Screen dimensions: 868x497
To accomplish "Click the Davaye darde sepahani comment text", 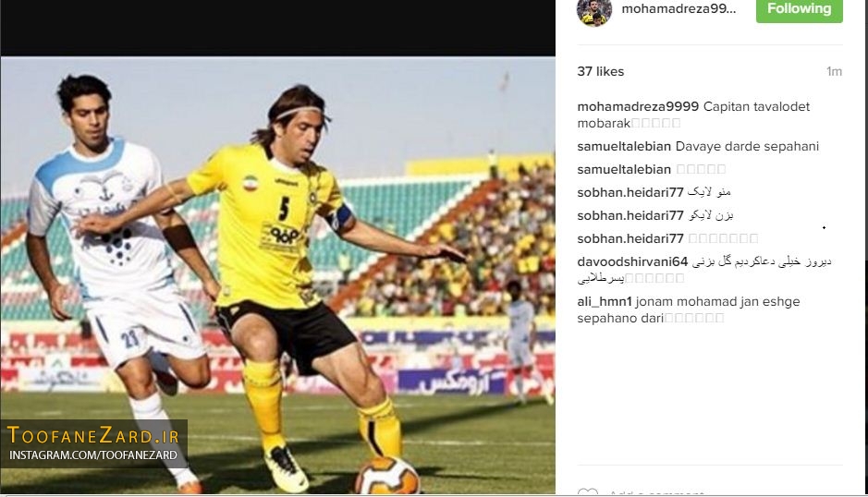I will coord(747,146).
